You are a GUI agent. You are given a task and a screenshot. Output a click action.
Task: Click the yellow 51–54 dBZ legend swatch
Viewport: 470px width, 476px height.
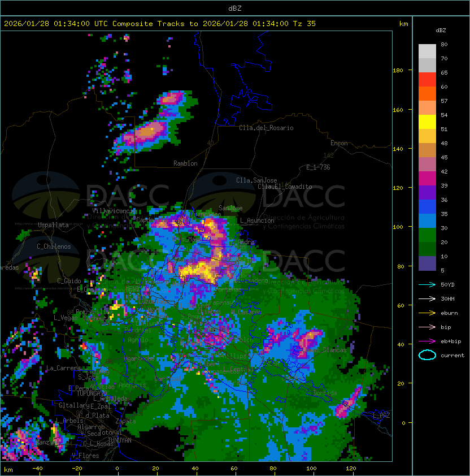pyautogui.click(x=427, y=122)
